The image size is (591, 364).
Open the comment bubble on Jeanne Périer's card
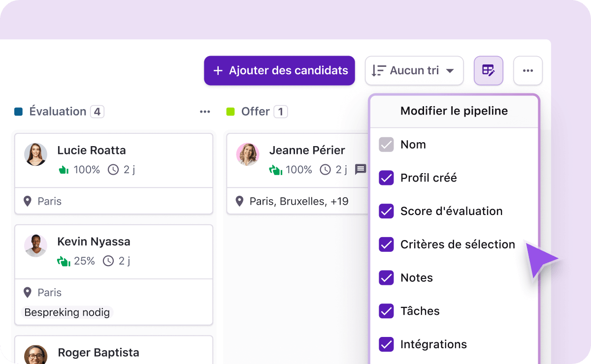361,170
